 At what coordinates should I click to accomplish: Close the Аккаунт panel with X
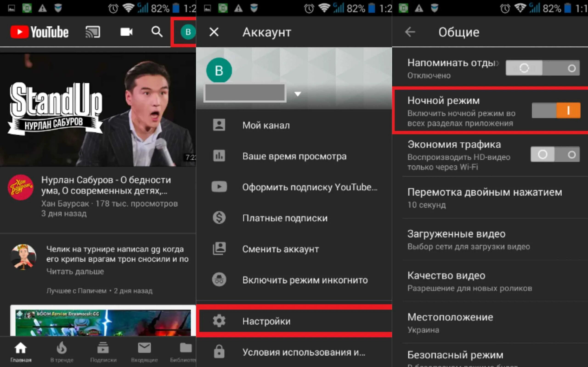tap(214, 32)
